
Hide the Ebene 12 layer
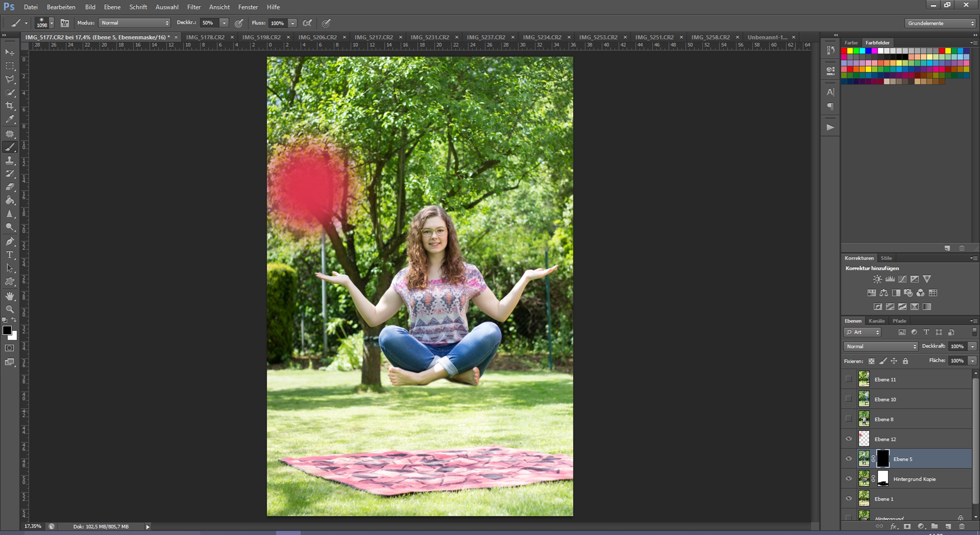[x=849, y=439]
